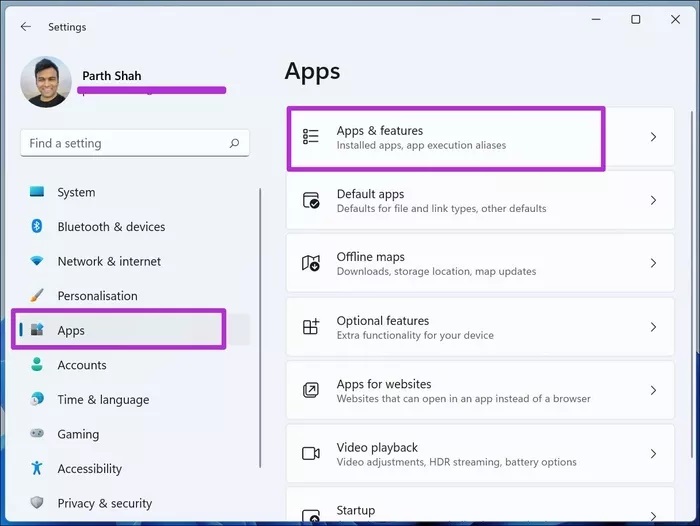Viewport: 700px width, 526px height.
Task: Open Accounts in the sidebar
Action: [x=81, y=365]
